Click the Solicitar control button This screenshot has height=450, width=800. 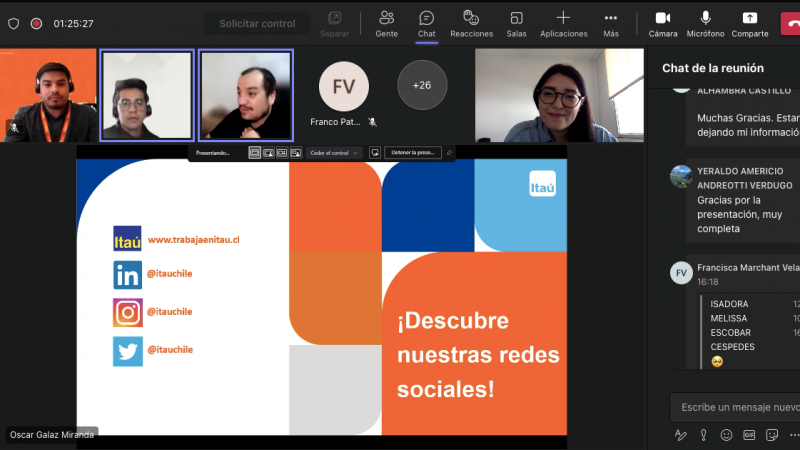pos(257,23)
